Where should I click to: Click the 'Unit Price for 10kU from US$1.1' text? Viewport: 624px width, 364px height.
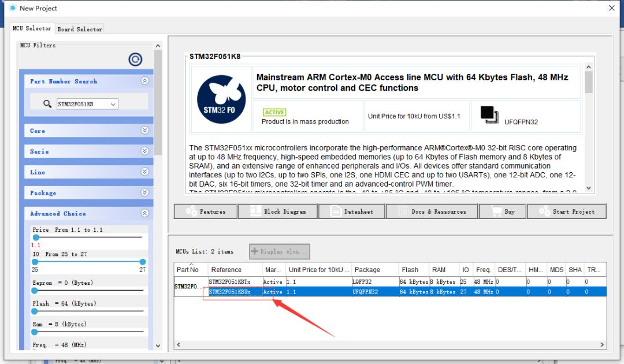pyautogui.click(x=414, y=116)
